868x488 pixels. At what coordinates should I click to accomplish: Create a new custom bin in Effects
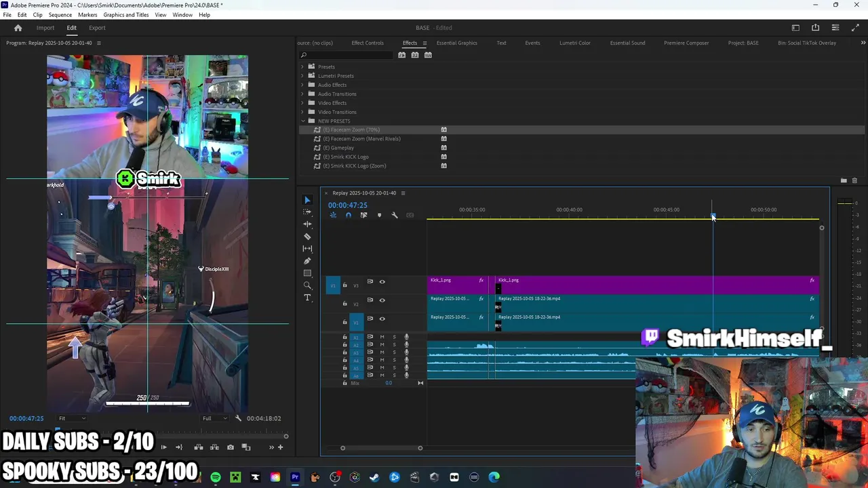844,180
